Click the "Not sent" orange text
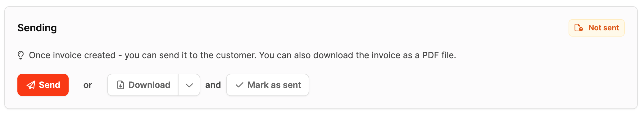The height and width of the screenshot is (114, 644). click(604, 28)
